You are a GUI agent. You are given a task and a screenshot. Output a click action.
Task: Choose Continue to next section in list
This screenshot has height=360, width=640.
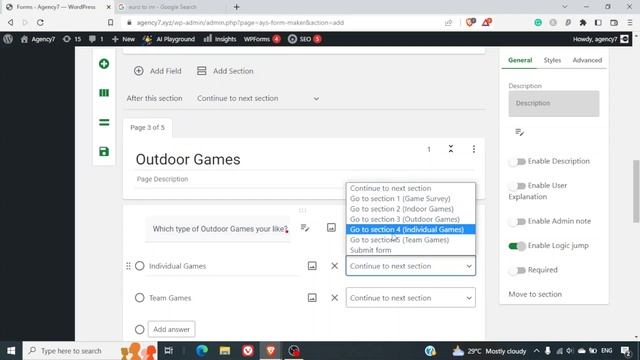click(411, 188)
